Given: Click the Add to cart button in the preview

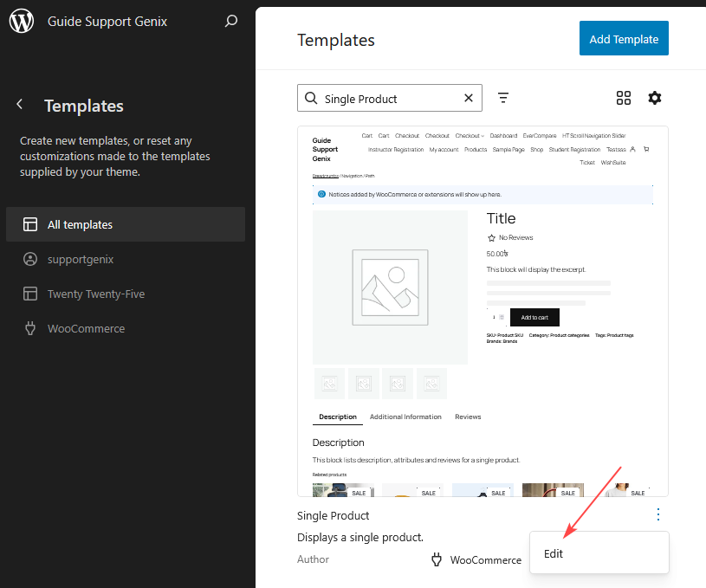Looking at the screenshot, I should (x=534, y=318).
